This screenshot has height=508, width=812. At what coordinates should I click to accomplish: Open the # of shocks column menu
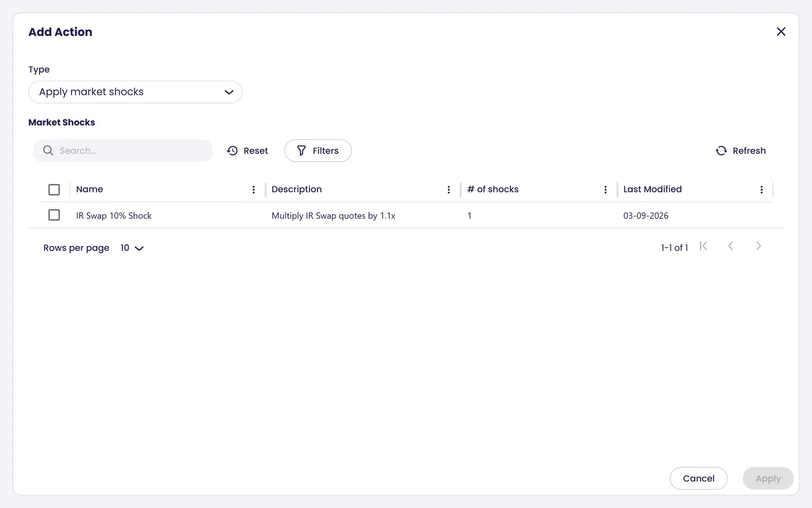(x=605, y=189)
